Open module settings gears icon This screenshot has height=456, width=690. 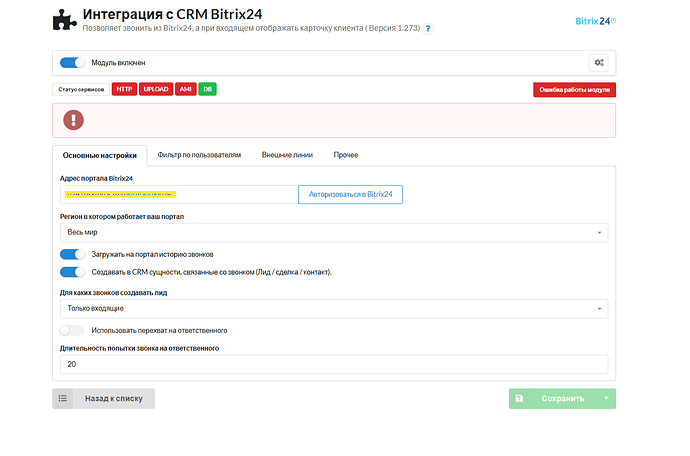(599, 63)
